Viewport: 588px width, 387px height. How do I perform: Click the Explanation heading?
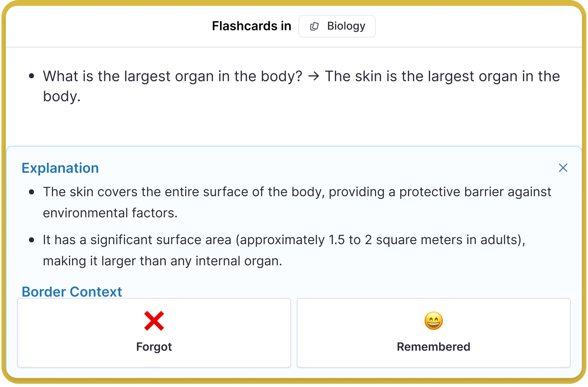pyautogui.click(x=60, y=168)
